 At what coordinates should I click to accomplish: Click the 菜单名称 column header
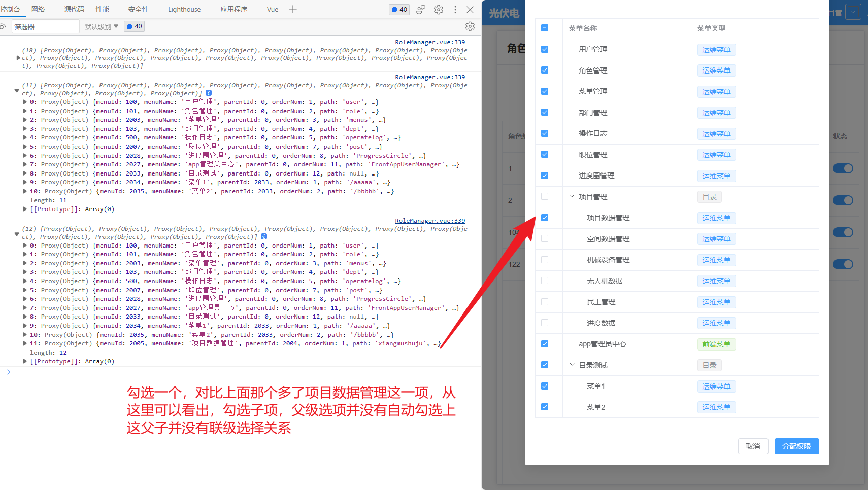[x=583, y=28]
